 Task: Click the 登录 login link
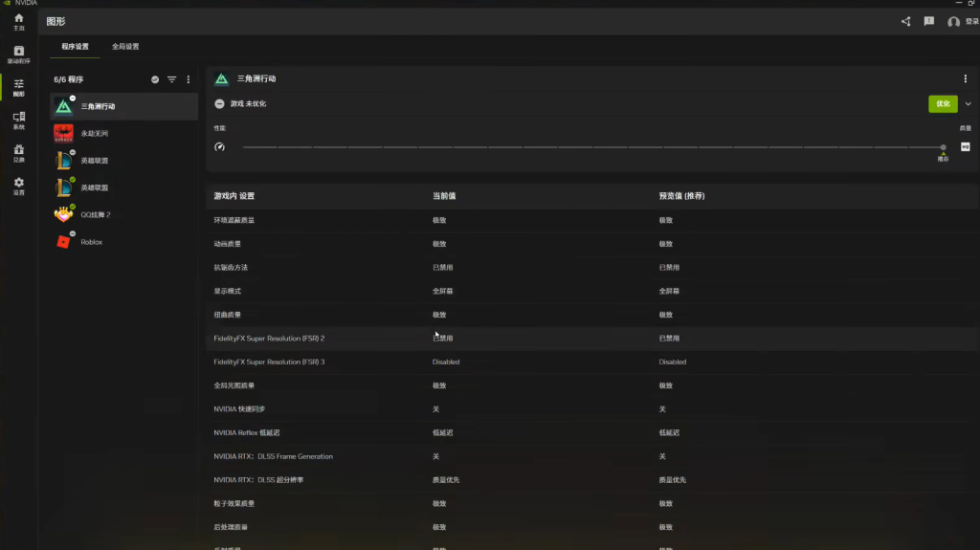pyautogui.click(x=972, y=21)
